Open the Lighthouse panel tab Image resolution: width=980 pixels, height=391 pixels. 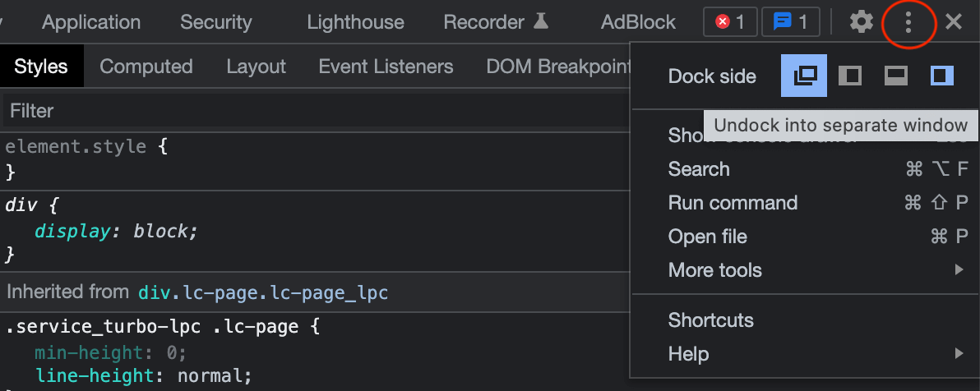(355, 22)
